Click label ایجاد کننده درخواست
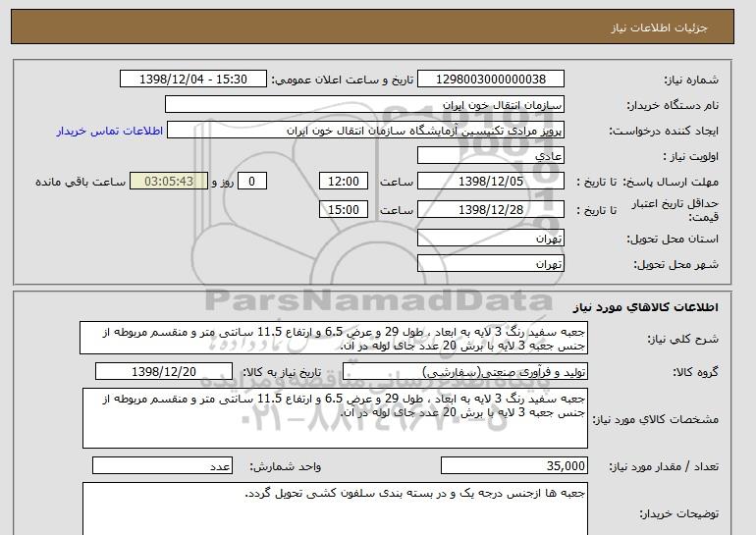756x535 pixels. [x=664, y=131]
